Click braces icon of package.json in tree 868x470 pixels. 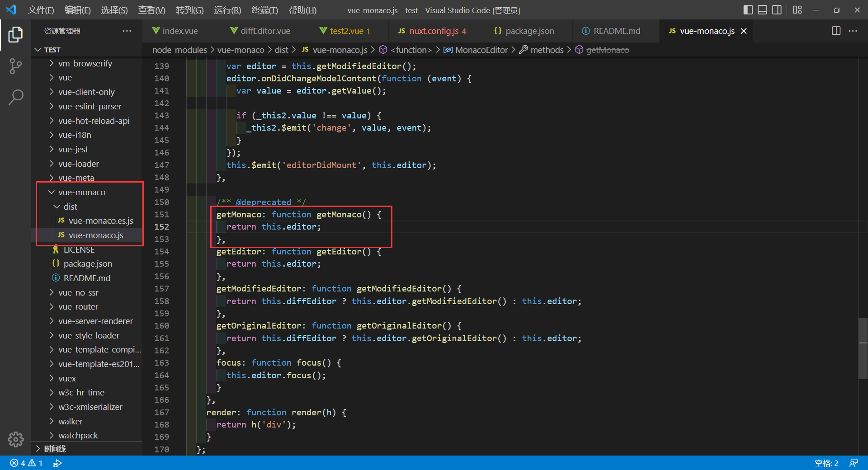[x=56, y=263]
